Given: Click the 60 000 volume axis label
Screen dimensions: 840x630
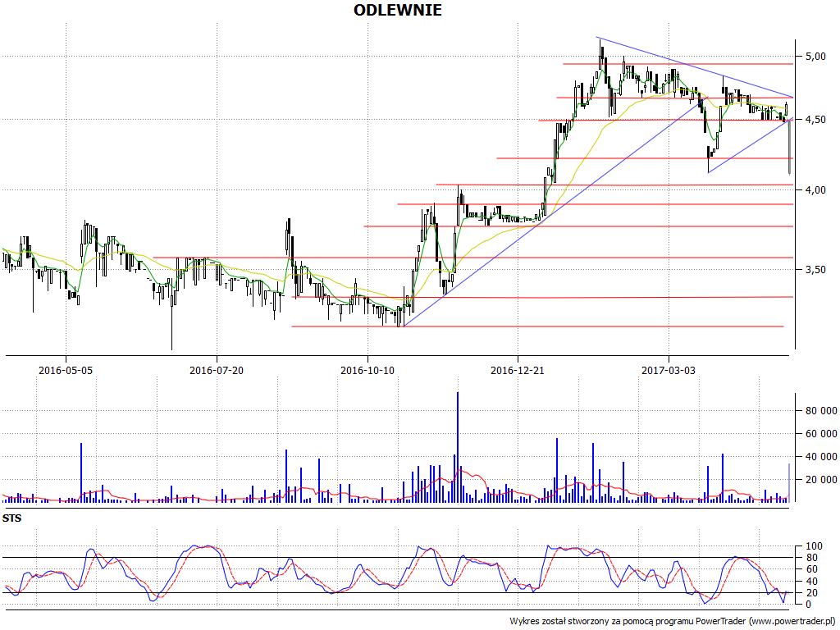Looking at the screenshot, I should point(819,434).
